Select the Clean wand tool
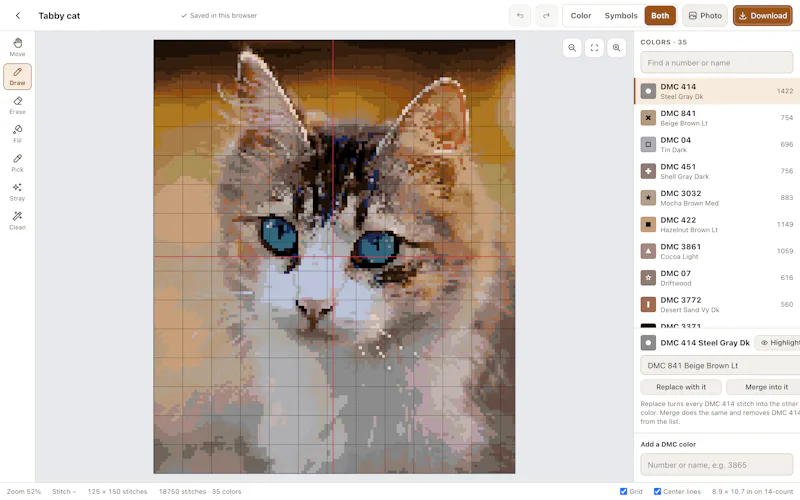The image size is (800, 500). (17, 221)
